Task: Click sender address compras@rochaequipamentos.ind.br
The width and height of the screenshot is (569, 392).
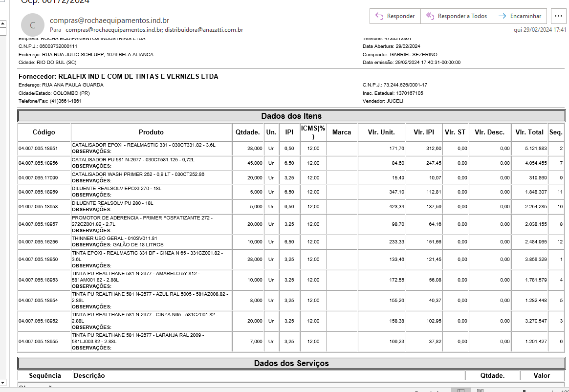Action: 109,21
